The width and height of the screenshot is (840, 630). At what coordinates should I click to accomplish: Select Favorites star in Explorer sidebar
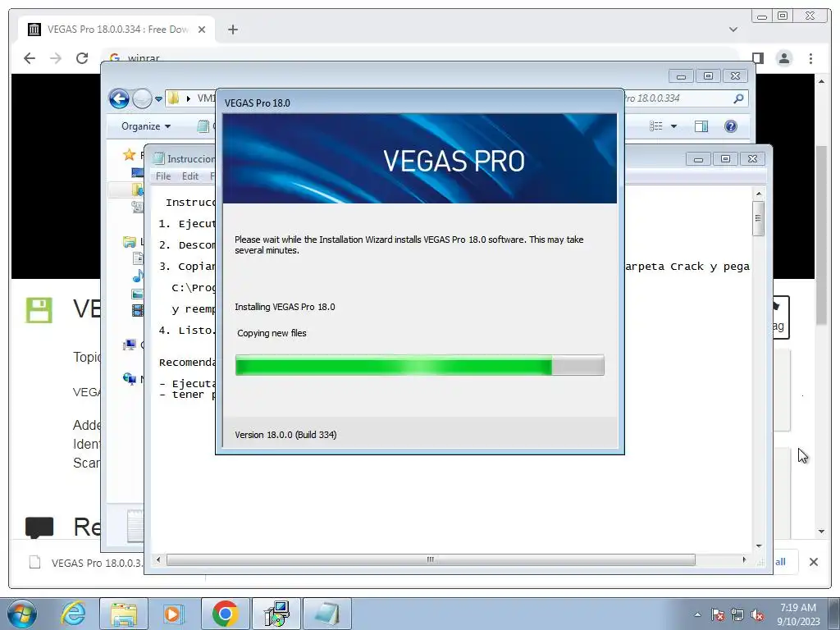coord(129,155)
